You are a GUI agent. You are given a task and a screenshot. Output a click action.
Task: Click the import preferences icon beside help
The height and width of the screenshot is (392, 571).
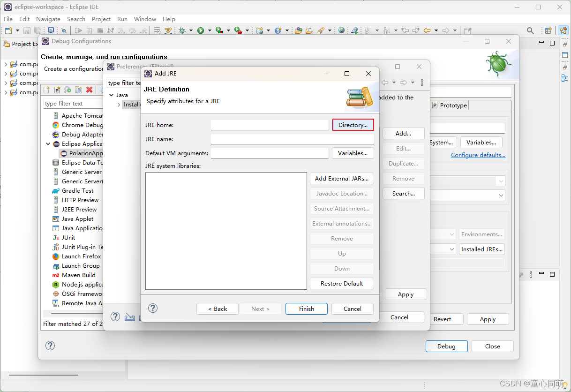[130, 317]
